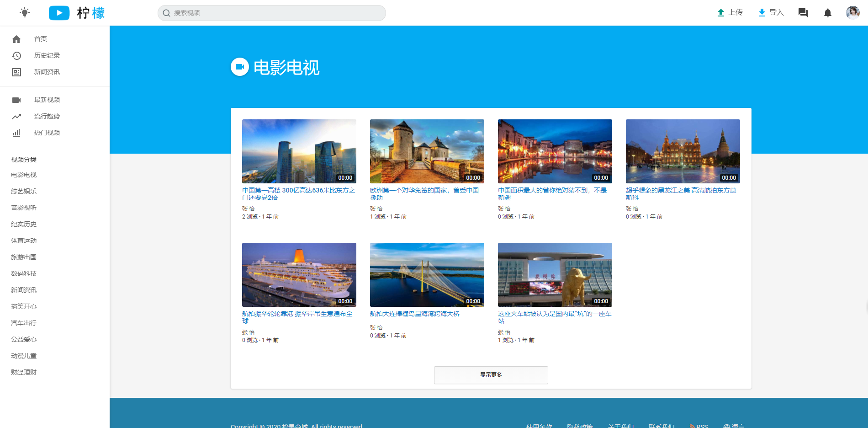The width and height of the screenshot is (868, 428).
Task: Open the chat messages icon
Action: click(803, 13)
